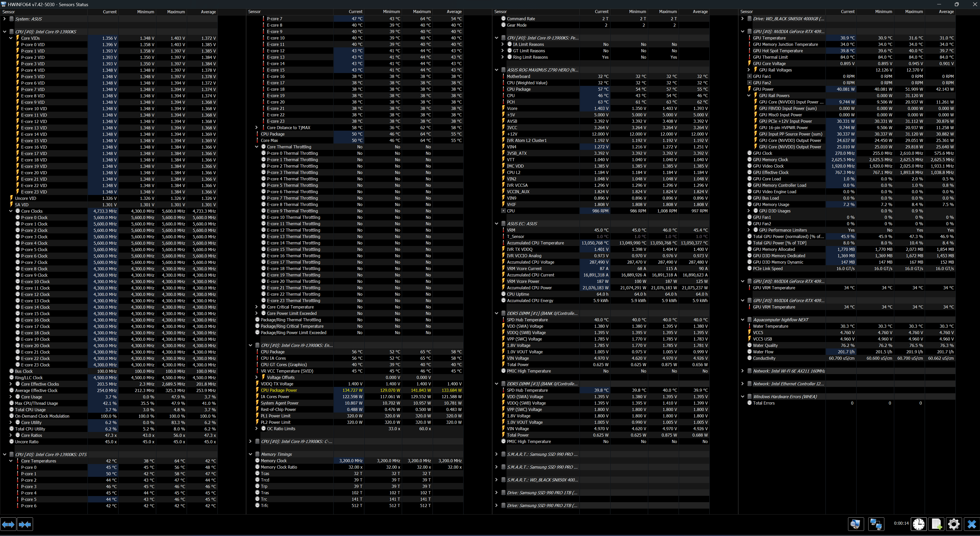Expand the GPU Rail Voltages entry
The height and width of the screenshot is (536, 980).
(x=749, y=70)
